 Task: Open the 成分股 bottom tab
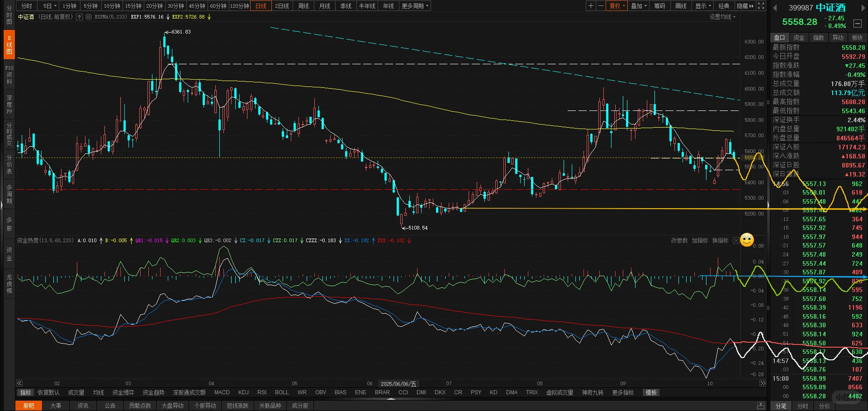point(300,406)
